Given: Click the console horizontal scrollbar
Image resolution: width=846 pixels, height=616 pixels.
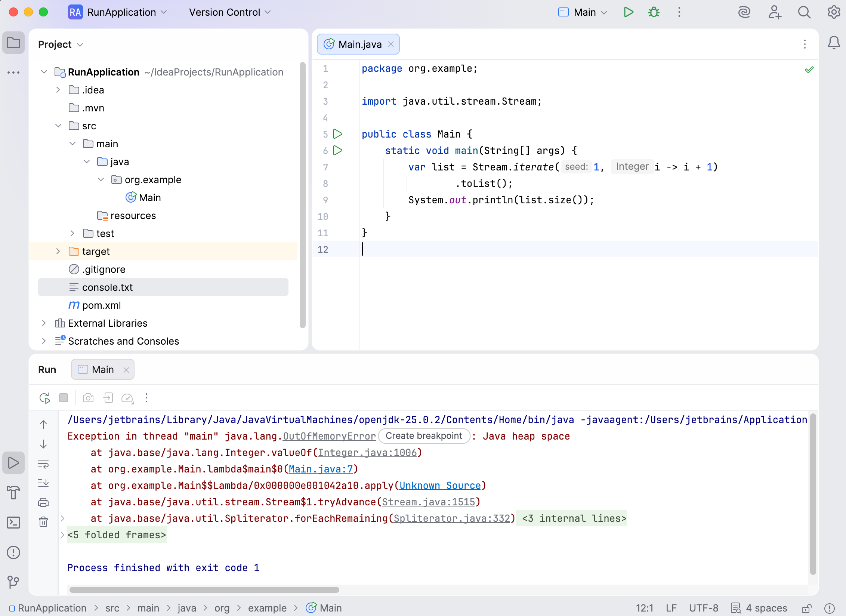Looking at the screenshot, I should (204, 590).
